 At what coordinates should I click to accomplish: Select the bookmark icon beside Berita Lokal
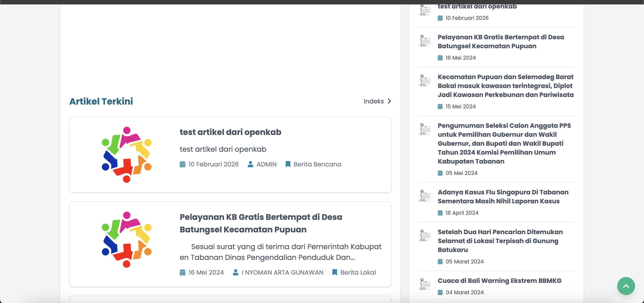tap(335, 272)
